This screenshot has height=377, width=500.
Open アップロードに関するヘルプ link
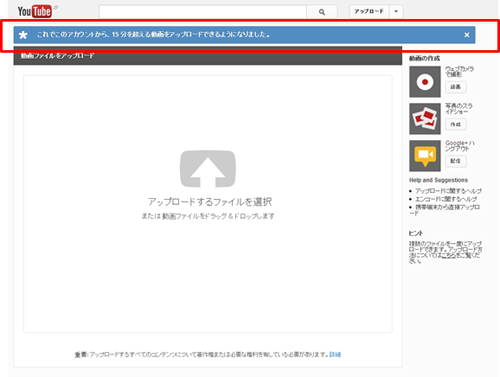[448, 191]
